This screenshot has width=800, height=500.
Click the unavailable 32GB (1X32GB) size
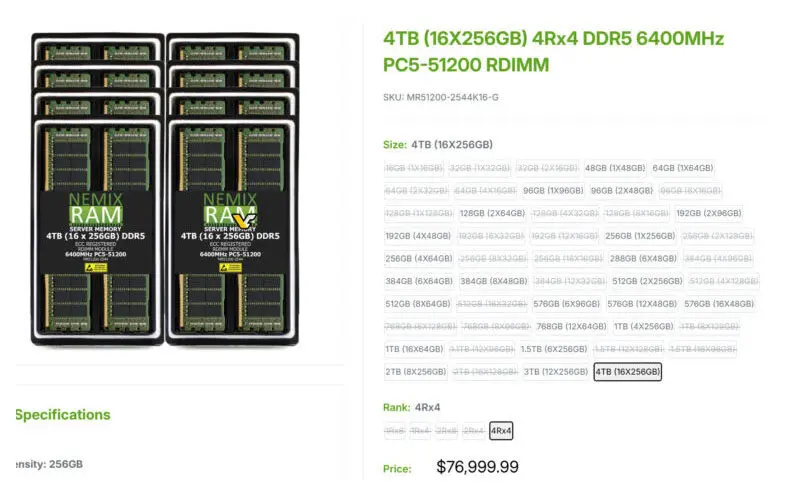(x=480, y=168)
